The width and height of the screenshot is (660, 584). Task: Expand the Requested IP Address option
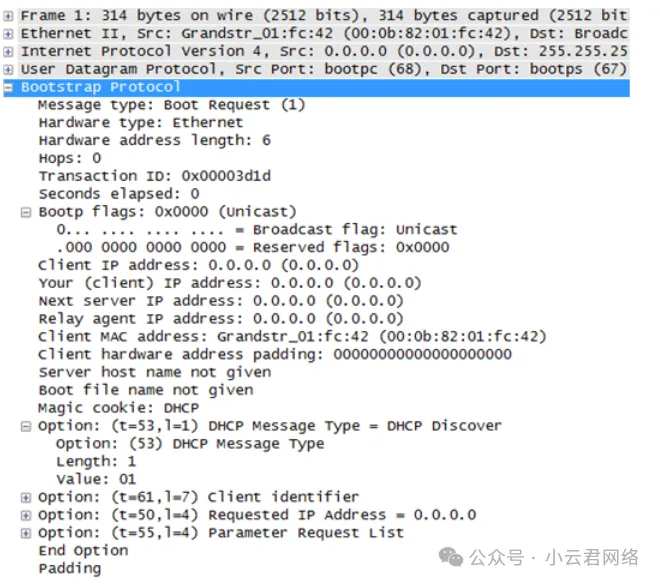click(x=26, y=515)
